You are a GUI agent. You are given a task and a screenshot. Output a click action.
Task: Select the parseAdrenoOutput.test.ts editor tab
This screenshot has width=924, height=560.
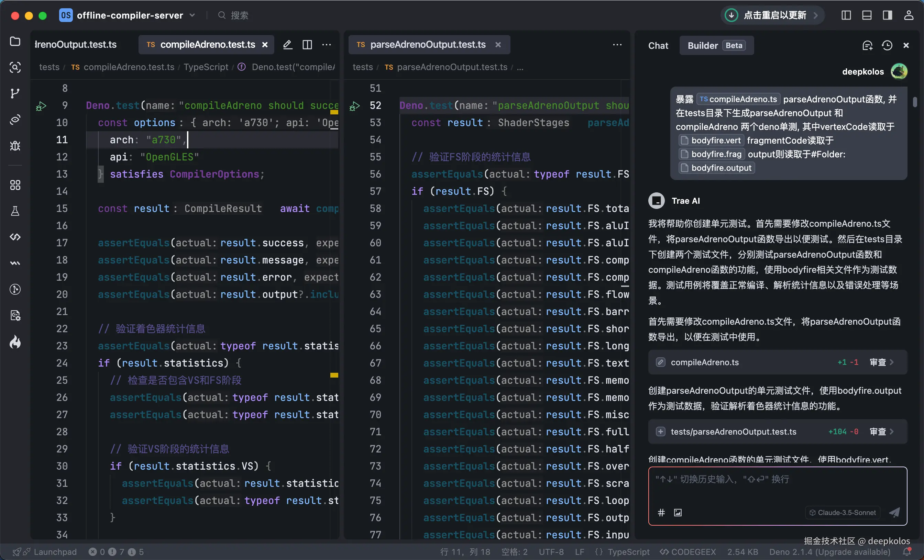[428, 45]
